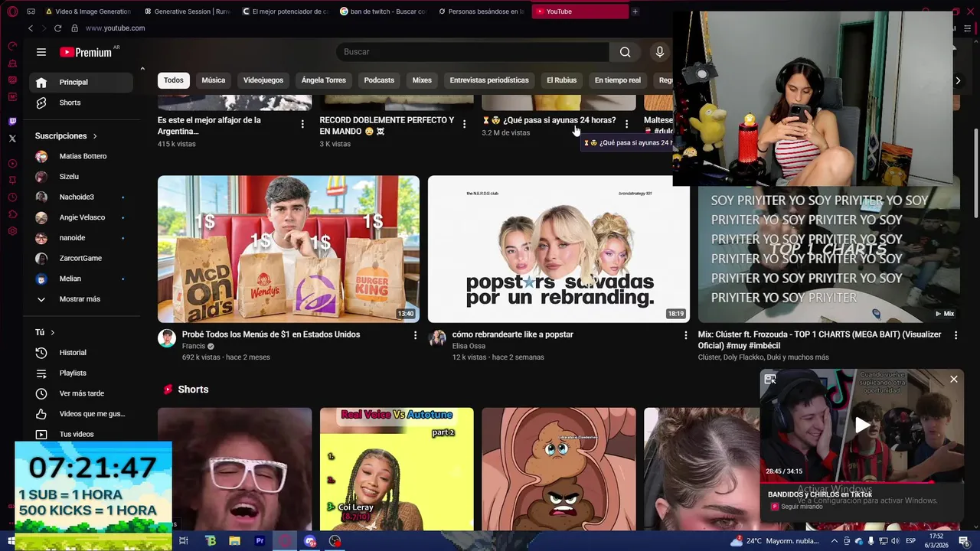Open Shorts in the sidebar
The width and height of the screenshot is (980, 551).
[81, 103]
